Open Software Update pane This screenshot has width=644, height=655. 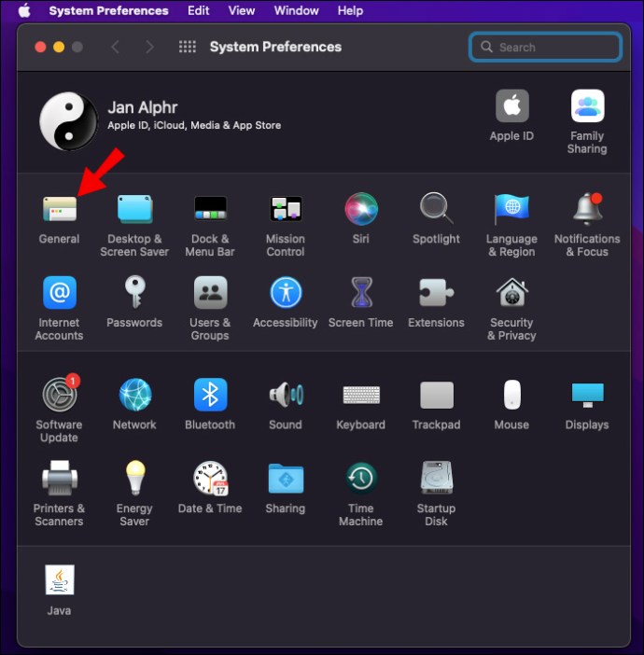pos(60,395)
